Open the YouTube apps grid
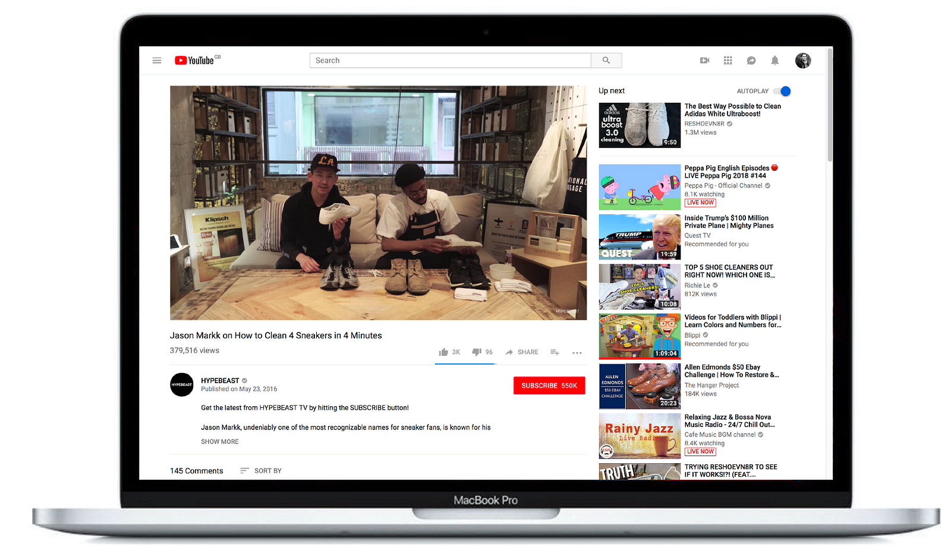 coord(728,61)
